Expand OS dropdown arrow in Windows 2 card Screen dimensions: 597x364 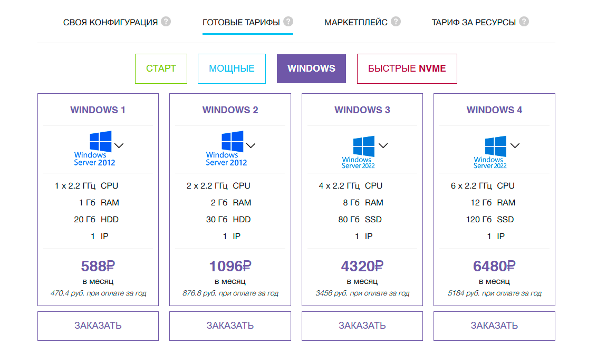251,146
